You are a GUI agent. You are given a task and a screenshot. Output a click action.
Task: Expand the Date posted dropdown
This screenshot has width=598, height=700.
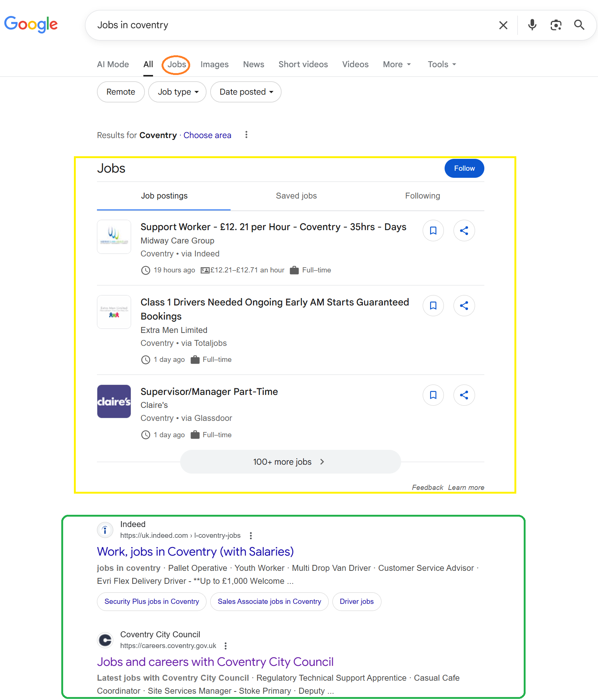tap(246, 92)
